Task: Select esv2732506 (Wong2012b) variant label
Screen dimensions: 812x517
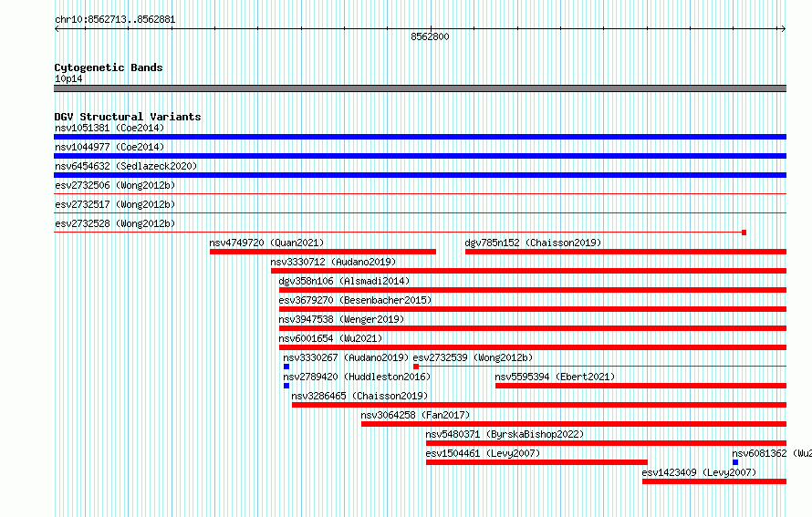Action: [115, 185]
